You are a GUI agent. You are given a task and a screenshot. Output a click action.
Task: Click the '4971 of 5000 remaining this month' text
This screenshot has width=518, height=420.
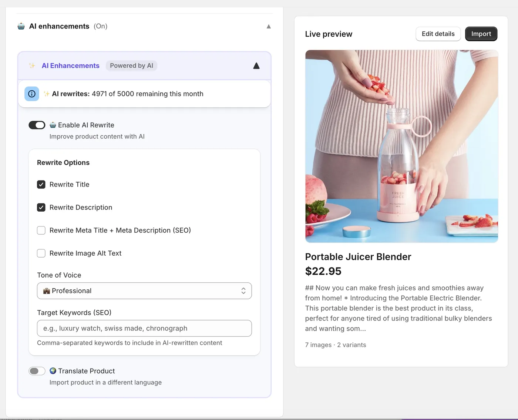(148, 94)
